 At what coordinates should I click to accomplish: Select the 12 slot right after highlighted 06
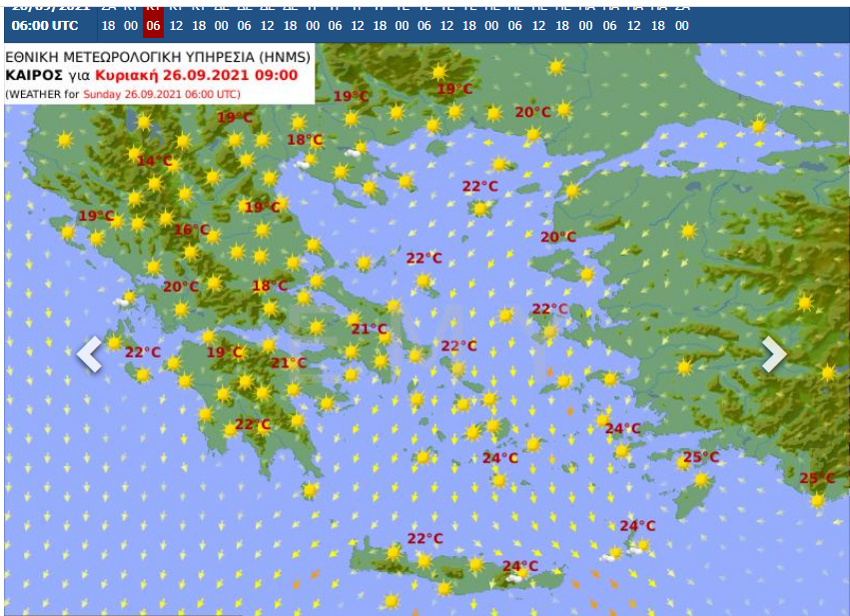pos(176,26)
